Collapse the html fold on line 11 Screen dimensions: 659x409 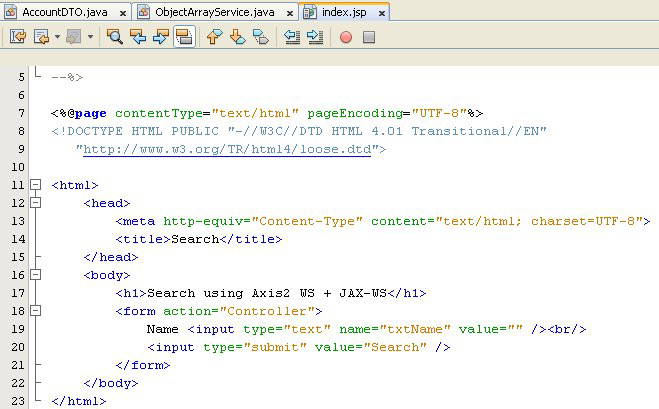coord(36,185)
